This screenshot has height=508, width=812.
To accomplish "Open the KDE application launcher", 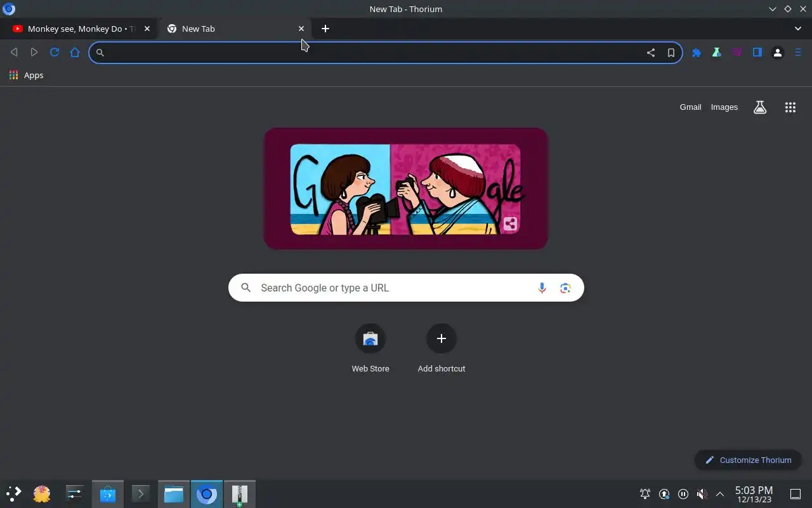I will point(14,494).
